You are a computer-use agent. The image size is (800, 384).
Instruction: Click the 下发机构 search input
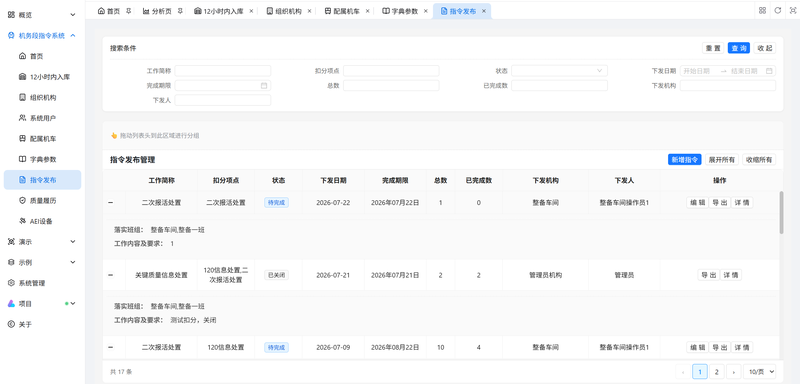pyautogui.click(x=728, y=86)
